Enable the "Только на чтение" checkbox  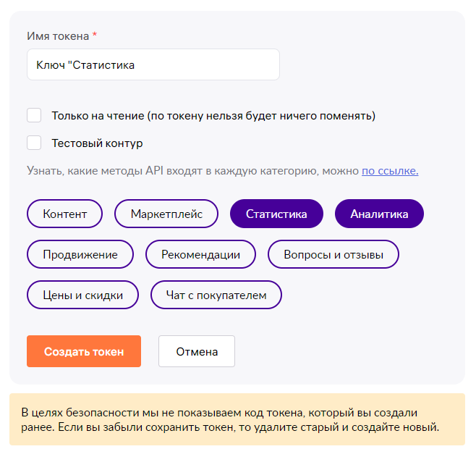tap(34, 115)
